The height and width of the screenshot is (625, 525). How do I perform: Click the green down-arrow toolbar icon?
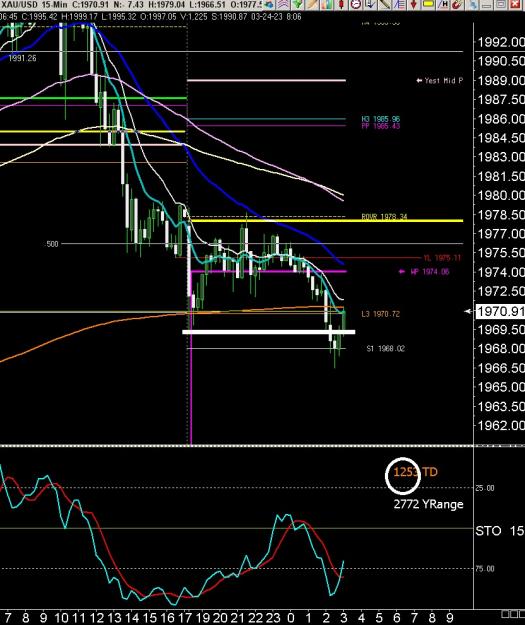tap(297, 4)
